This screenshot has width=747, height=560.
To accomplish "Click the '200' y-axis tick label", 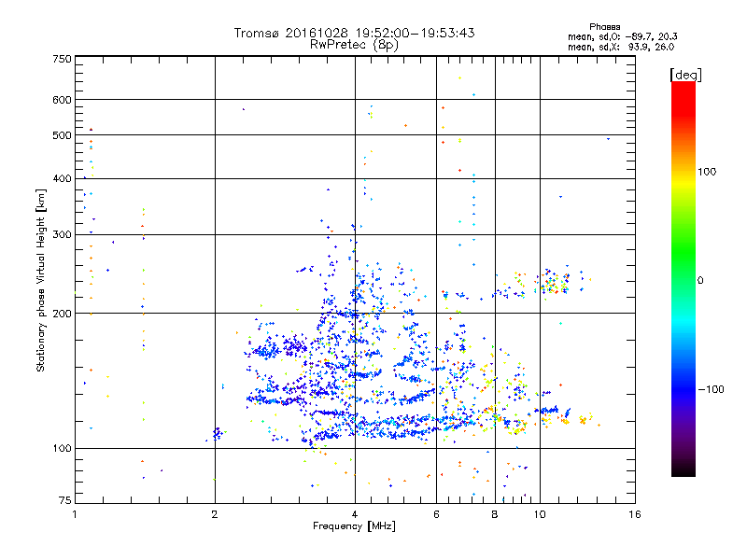I will coord(62,314).
